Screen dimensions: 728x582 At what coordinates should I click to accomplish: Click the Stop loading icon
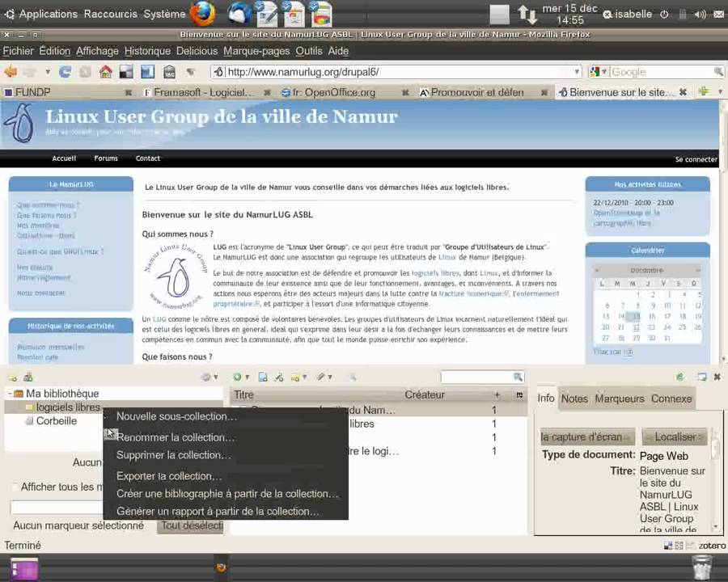tap(85, 72)
